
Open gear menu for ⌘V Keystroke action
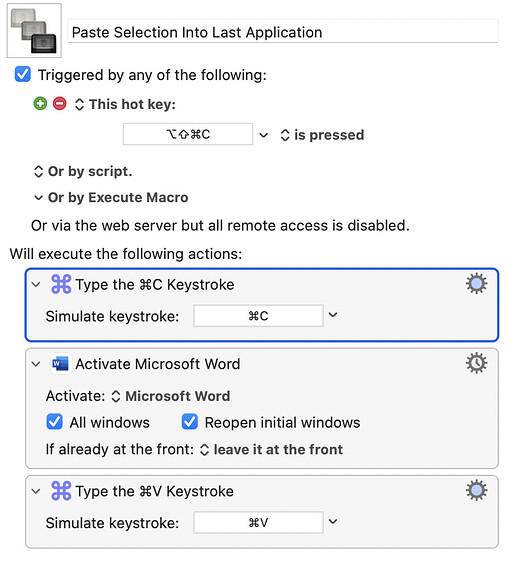pos(477,490)
